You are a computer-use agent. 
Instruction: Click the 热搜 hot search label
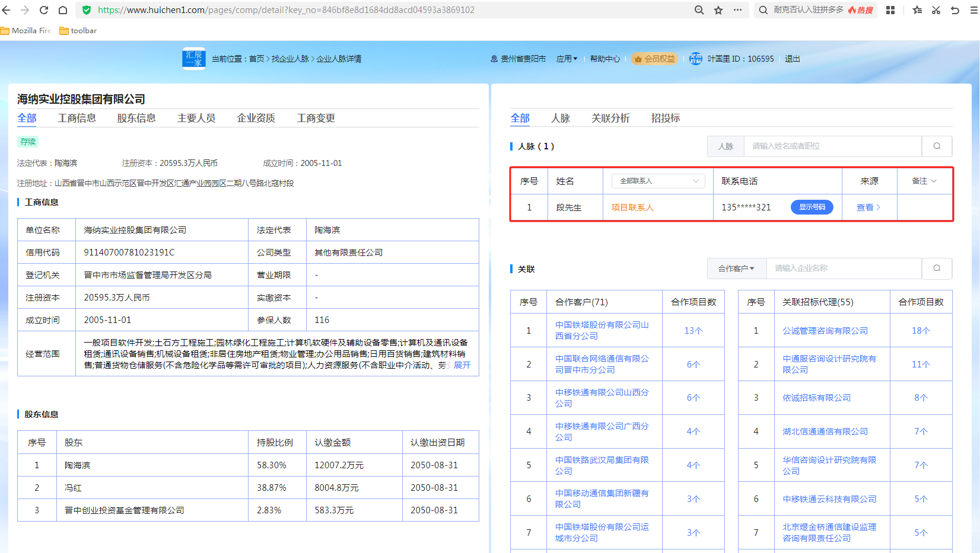(861, 10)
